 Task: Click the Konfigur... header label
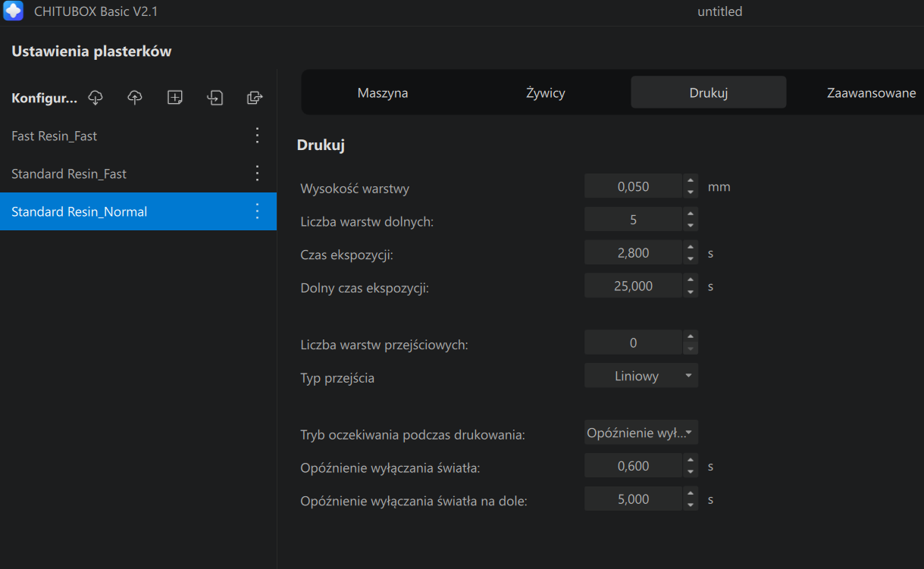pos(45,98)
